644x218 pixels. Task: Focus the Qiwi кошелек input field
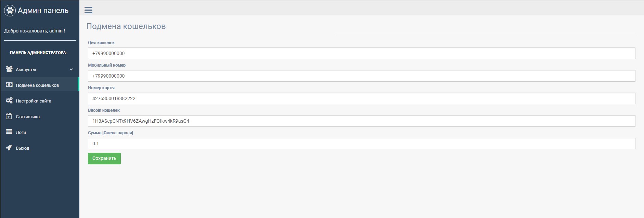click(361, 53)
